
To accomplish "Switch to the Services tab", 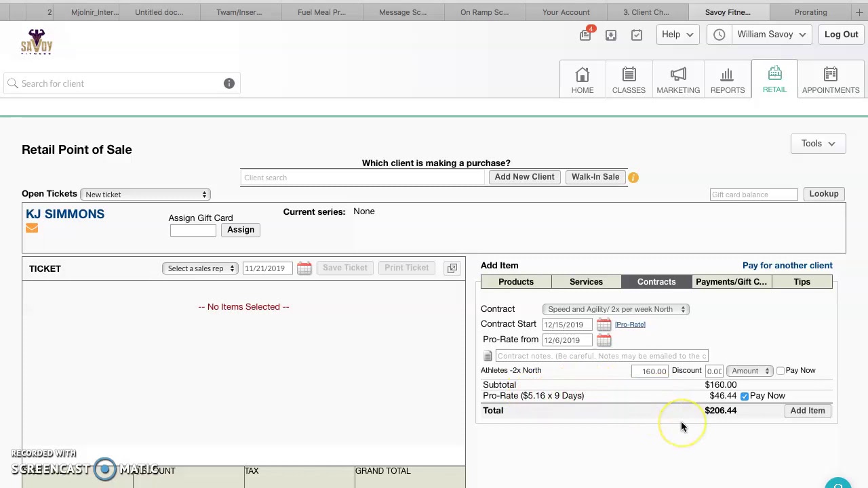I will pyautogui.click(x=586, y=282).
